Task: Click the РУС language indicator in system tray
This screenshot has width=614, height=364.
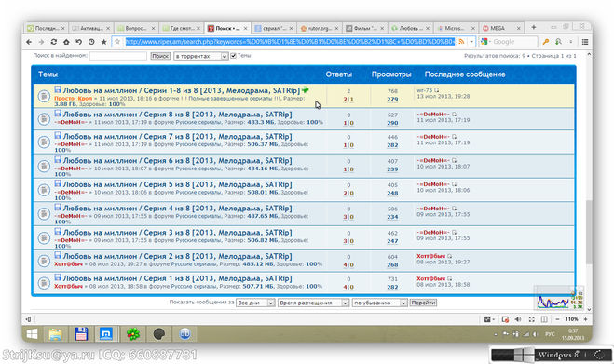Action: [550, 334]
